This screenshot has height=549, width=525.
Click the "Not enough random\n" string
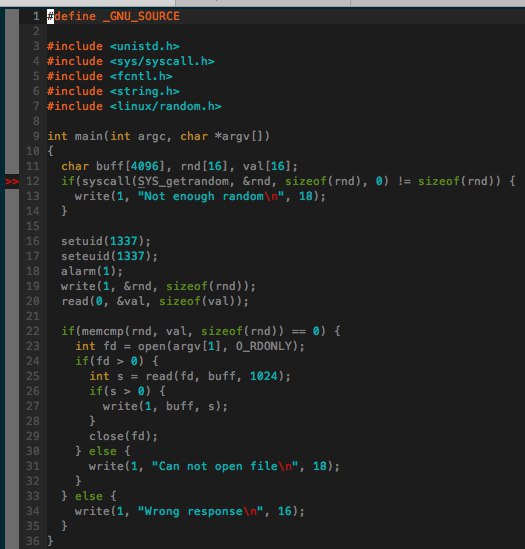pos(210,196)
